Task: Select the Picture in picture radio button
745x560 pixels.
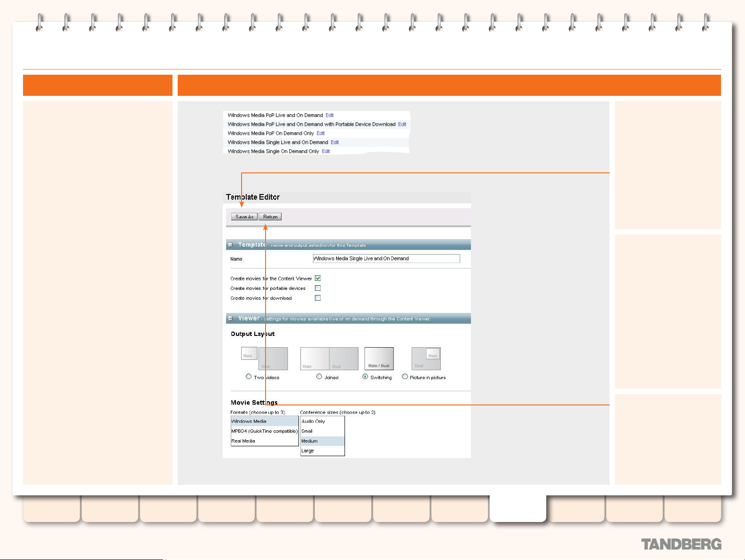Action: [405, 376]
